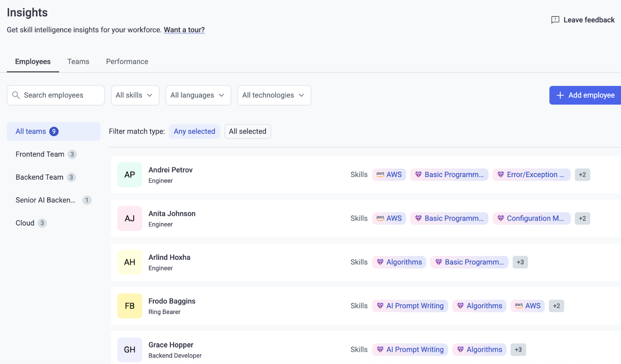Open the All skills dropdown
Screen dimensions: 621x364
click(135, 95)
